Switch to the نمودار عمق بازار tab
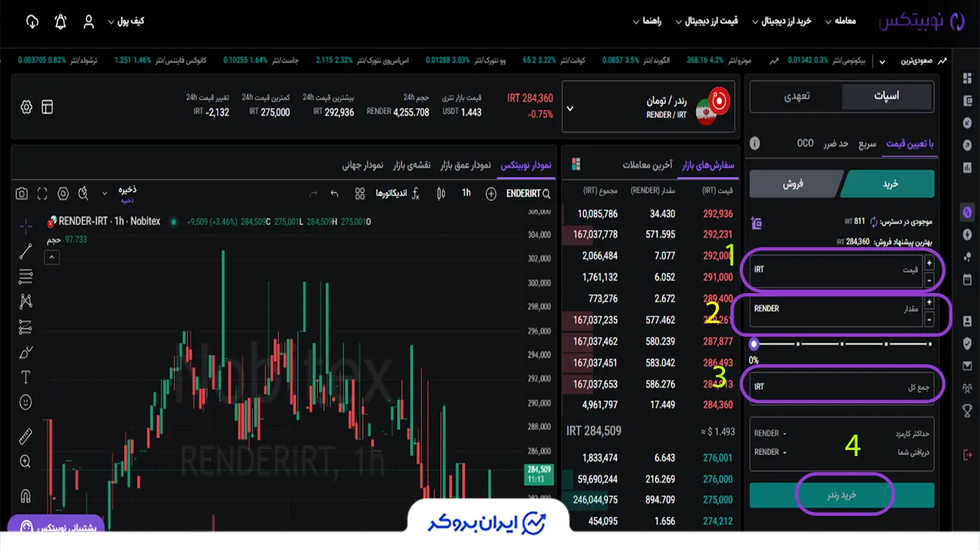The width and height of the screenshot is (980, 551). [466, 165]
